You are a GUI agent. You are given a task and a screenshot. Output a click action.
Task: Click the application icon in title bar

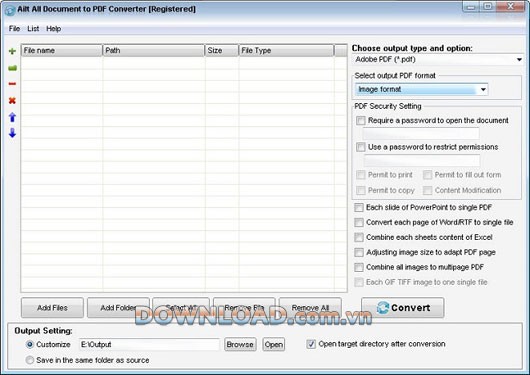point(10,10)
